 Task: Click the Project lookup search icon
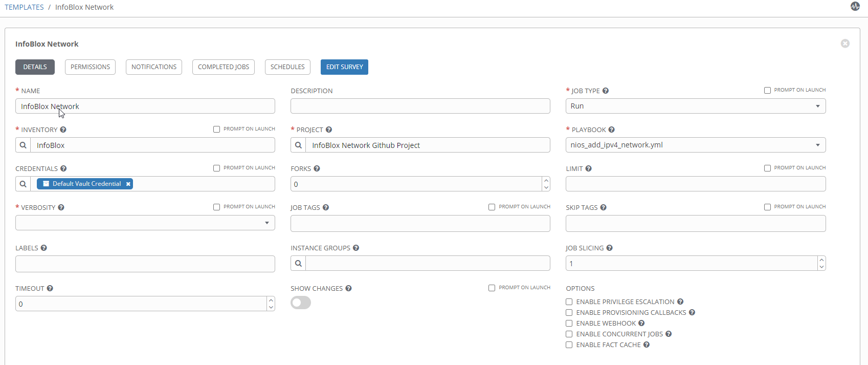(x=298, y=145)
